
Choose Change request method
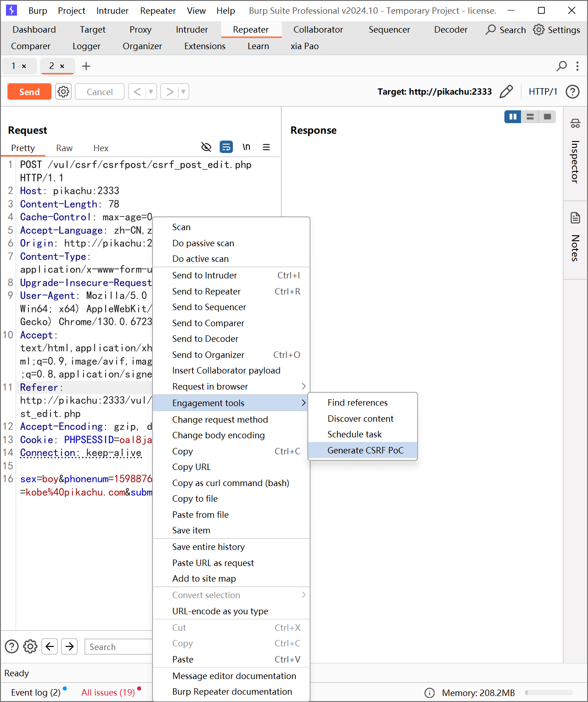click(x=231, y=419)
